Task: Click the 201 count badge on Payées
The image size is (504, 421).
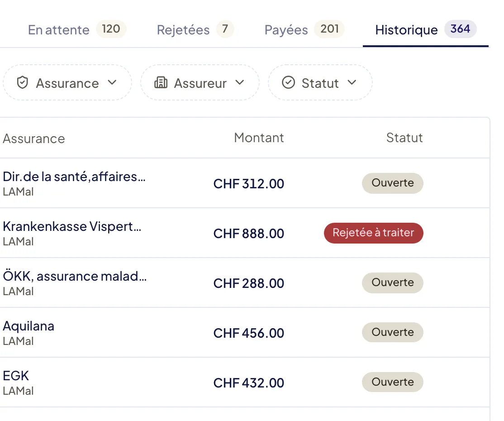Action: point(329,29)
